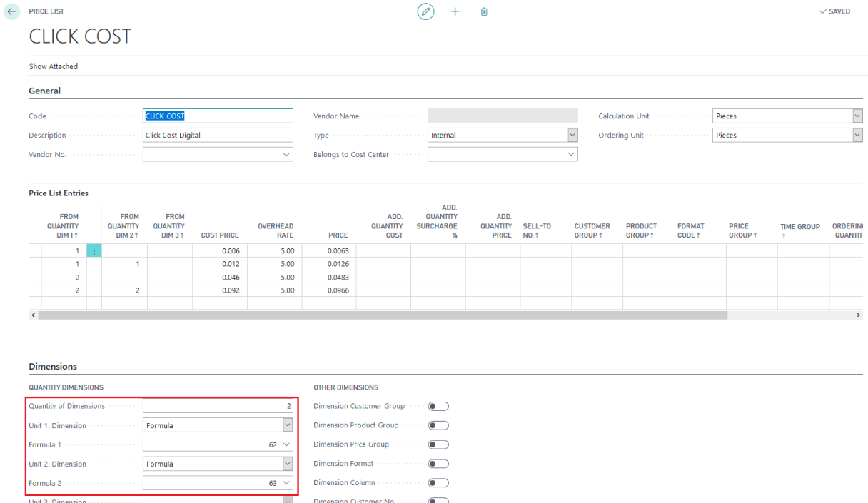Click the pencil edit icon
The height and width of the screenshot is (503, 868).
tap(425, 12)
